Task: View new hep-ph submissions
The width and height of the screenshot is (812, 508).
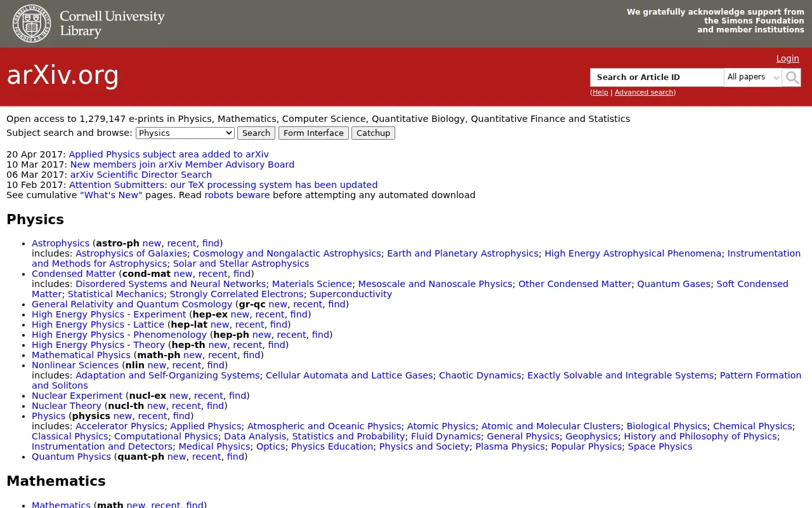Action: (x=261, y=335)
